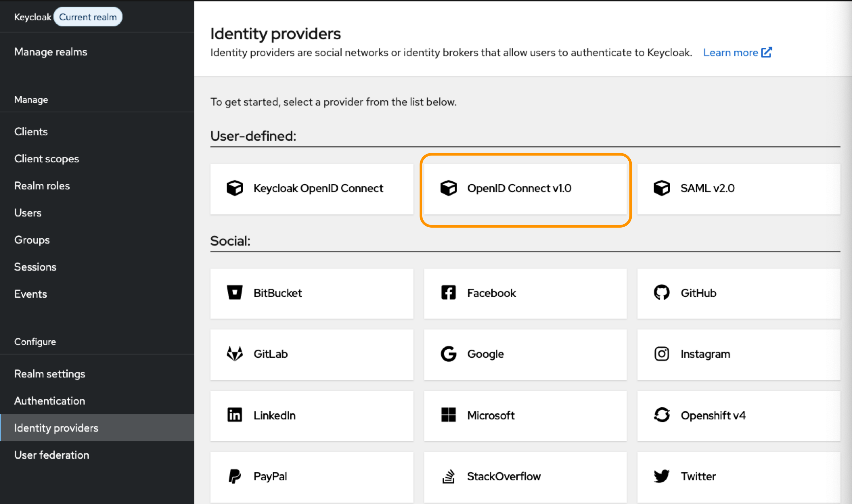This screenshot has width=852, height=504.
Task: Select the LinkedIn logo icon
Action: (x=234, y=415)
